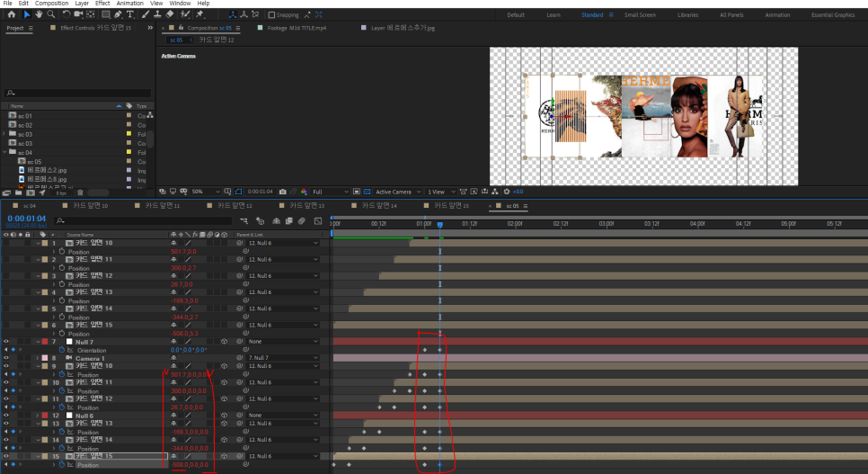Open the Graph Editor in timeline
Screen dimensions: 868x474
coord(318,220)
